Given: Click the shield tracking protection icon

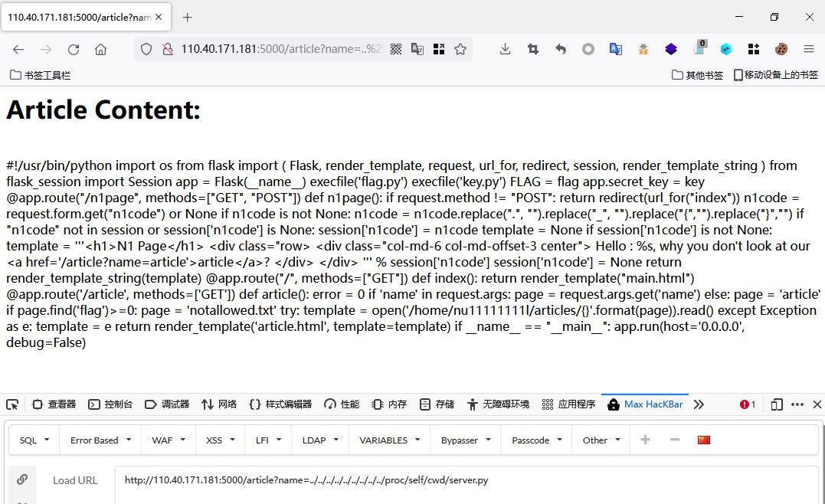Looking at the screenshot, I should click(x=146, y=50).
